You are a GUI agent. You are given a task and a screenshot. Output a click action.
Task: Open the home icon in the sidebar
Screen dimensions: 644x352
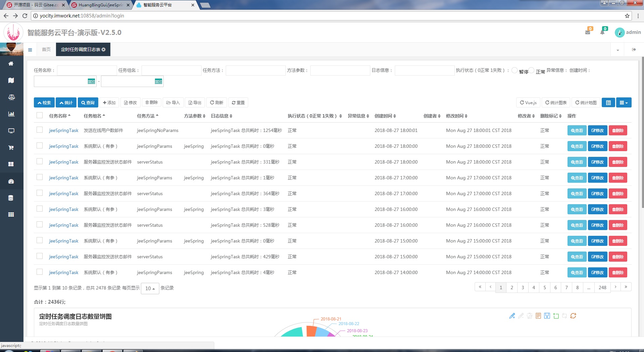tap(11, 63)
